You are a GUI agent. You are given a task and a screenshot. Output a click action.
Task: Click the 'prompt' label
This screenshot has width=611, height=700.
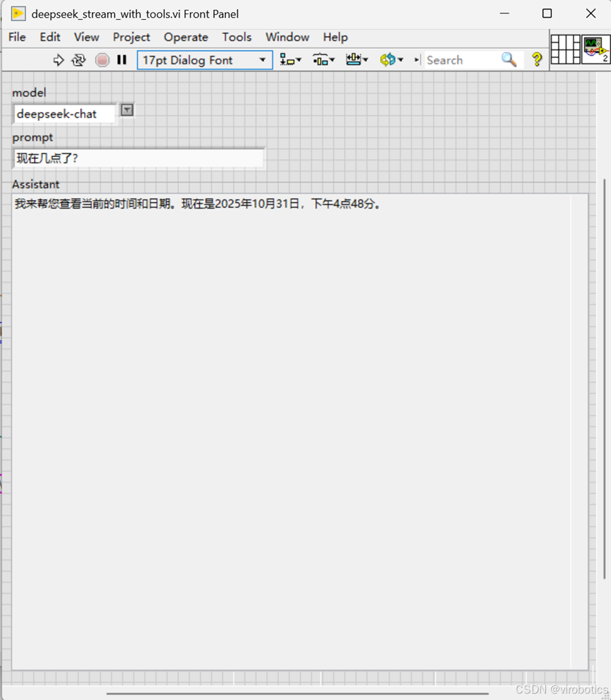click(32, 138)
